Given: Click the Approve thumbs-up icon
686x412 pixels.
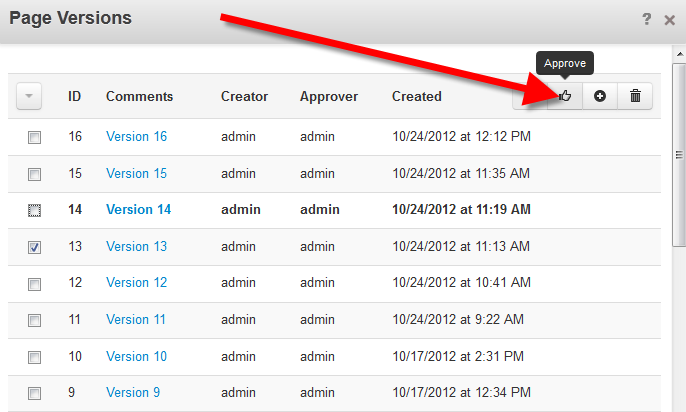Looking at the screenshot, I should pyautogui.click(x=566, y=97).
